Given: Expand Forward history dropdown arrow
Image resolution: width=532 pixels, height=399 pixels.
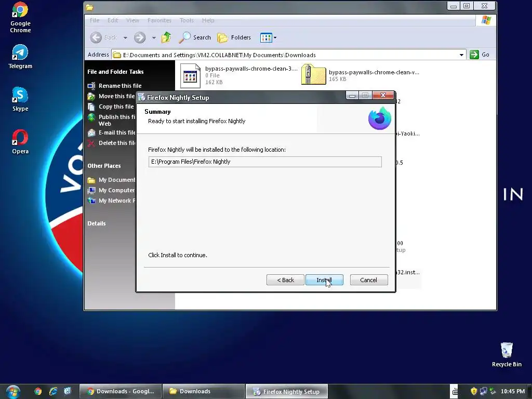Looking at the screenshot, I should tap(154, 37).
